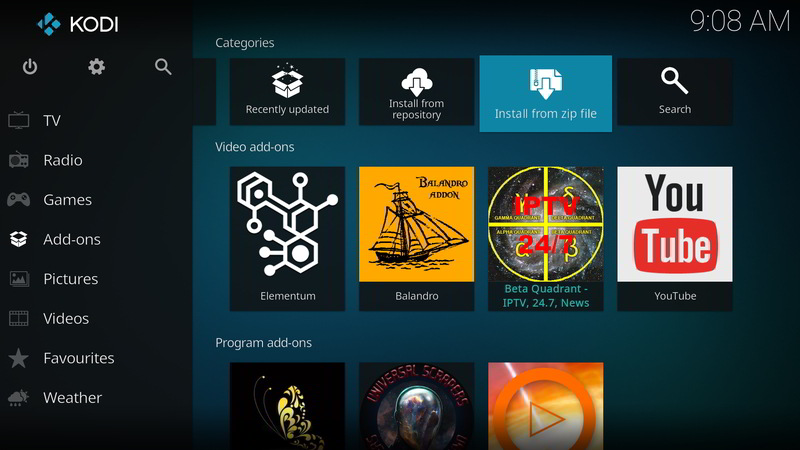Screen dimensions: 800x450
Task: Open the orange play-button program add-on
Action: (x=545, y=406)
